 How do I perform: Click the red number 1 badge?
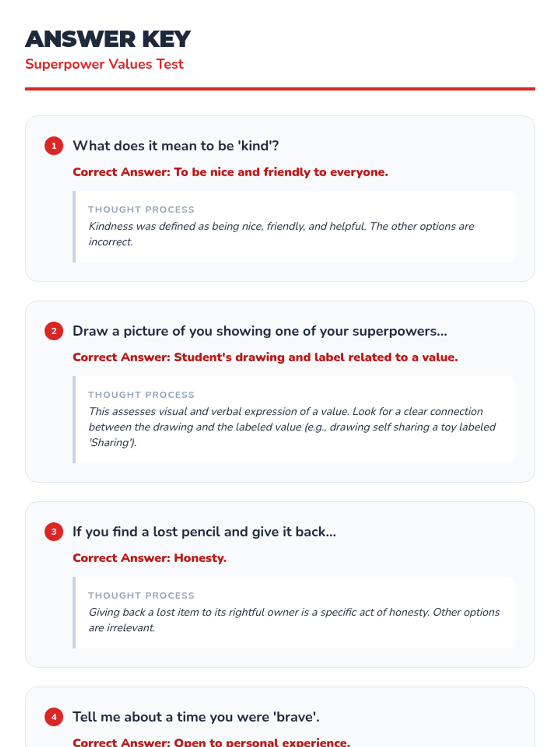[54, 146]
